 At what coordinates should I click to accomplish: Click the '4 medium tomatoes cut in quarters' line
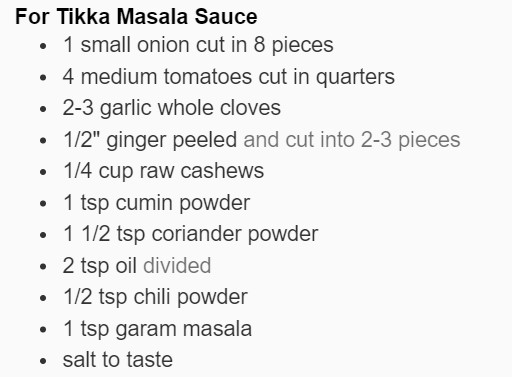point(229,77)
